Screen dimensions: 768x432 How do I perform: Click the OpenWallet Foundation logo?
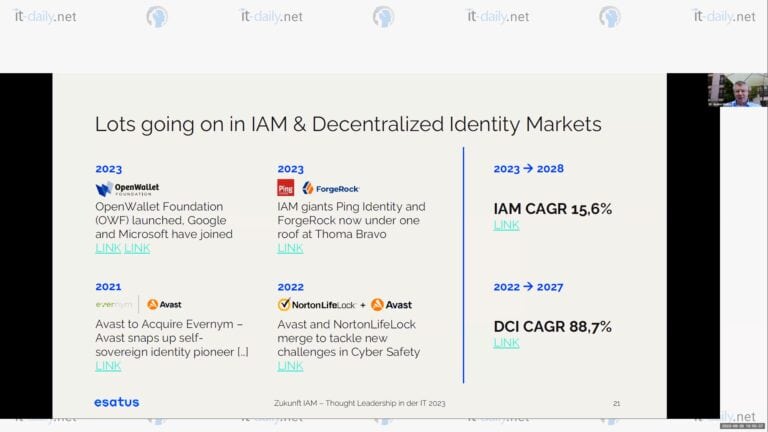127,189
